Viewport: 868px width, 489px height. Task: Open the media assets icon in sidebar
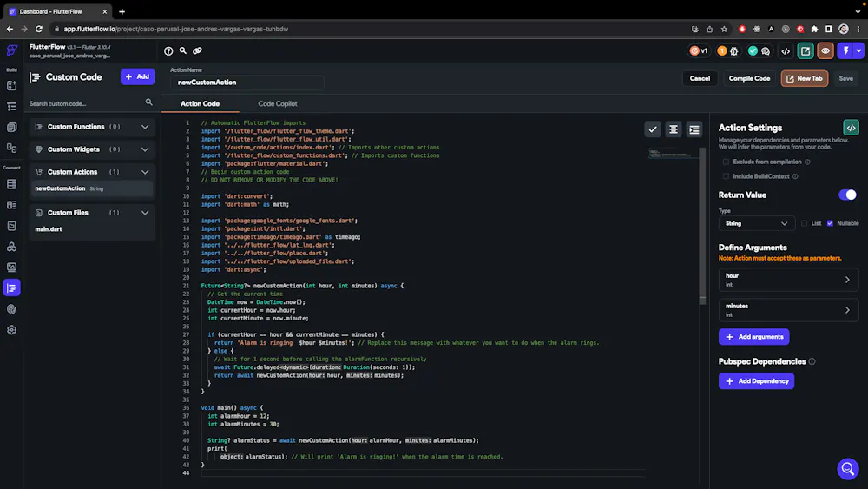11,268
